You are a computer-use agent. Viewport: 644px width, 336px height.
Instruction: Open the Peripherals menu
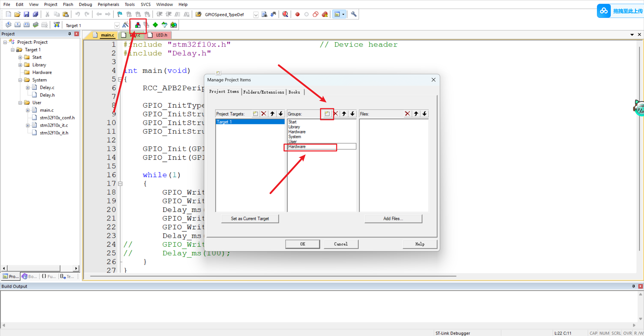[108, 4]
